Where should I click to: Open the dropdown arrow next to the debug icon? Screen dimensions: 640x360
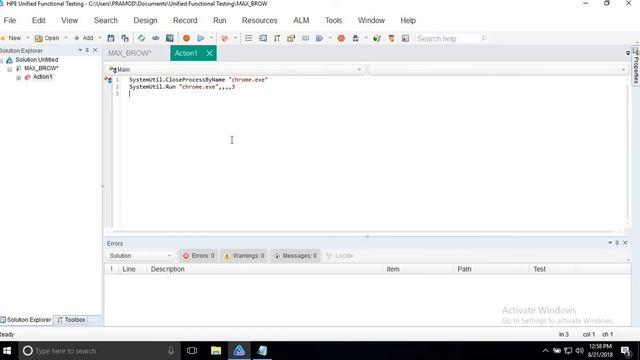point(236,38)
